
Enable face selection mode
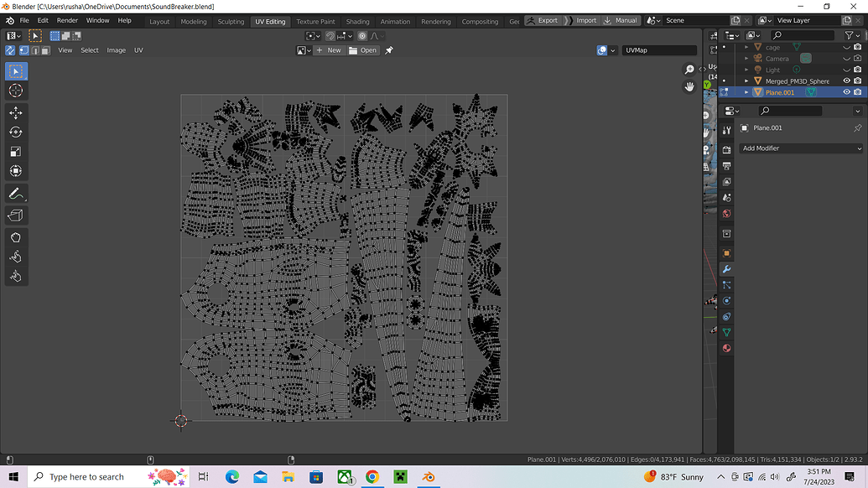tap(45, 50)
